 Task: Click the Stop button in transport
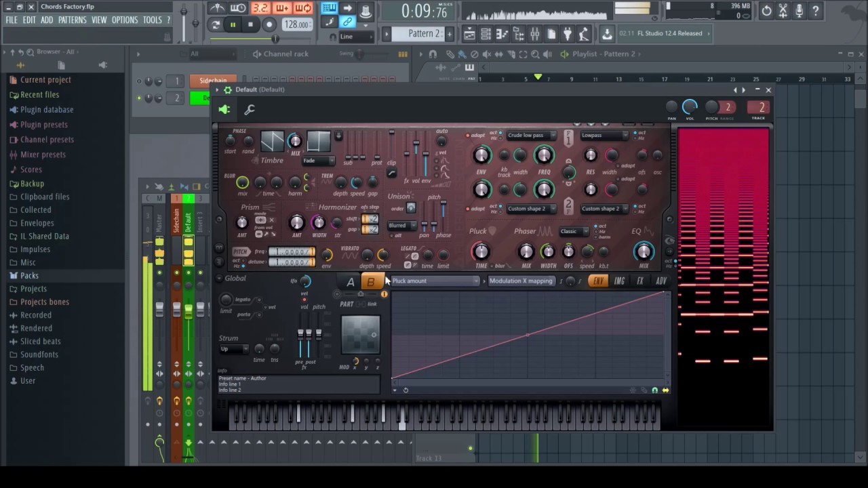(x=250, y=24)
